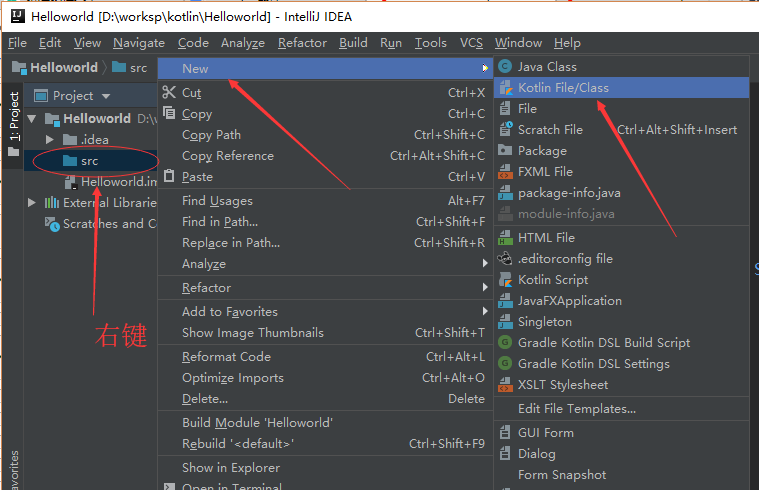Click the HTML File icon
The height and width of the screenshot is (490, 759).
pos(505,238)
